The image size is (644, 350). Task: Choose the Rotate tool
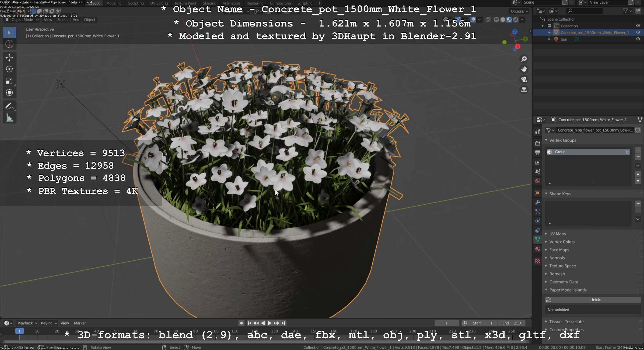[x=10, y=69]
